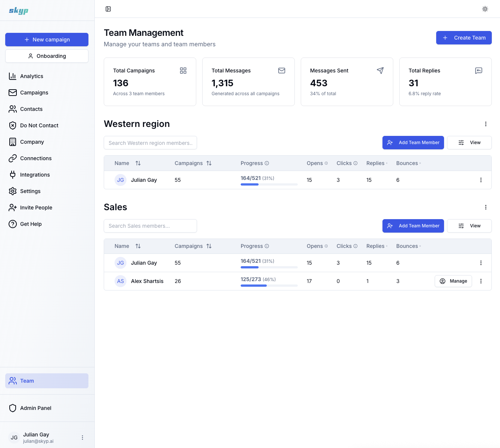This screenshot has width=500, height=448.
Task: Open the Connections link icon in sidebar
Action: click(x=12, y=158)
